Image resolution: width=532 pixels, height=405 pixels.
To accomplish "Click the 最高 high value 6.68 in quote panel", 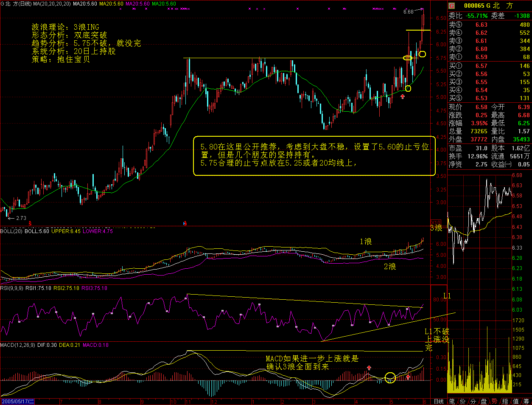I will point(524,115).
